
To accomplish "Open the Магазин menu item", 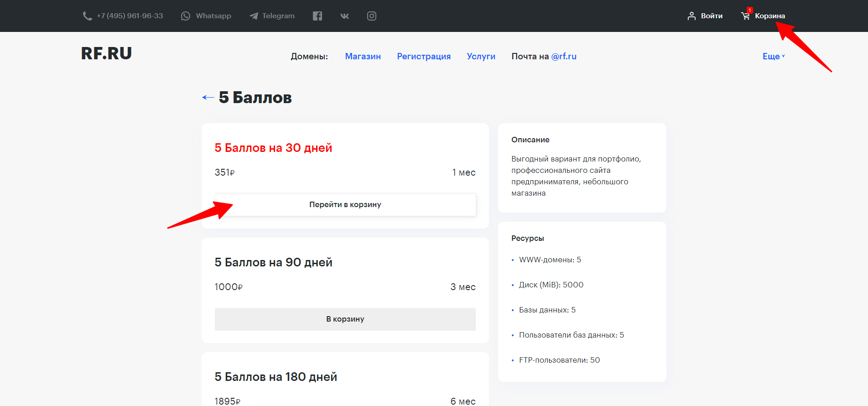I will pyautogui.click(x=363, y=56).
